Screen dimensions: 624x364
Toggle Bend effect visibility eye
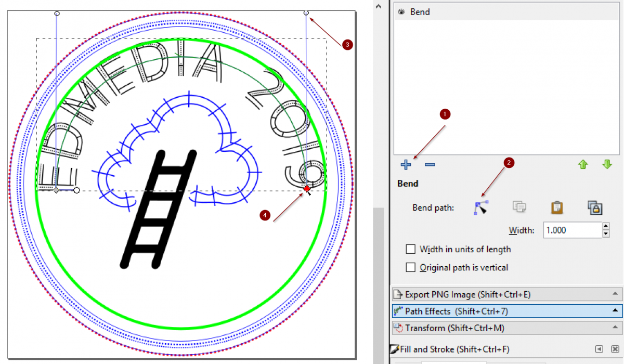(x=401, y=11)
